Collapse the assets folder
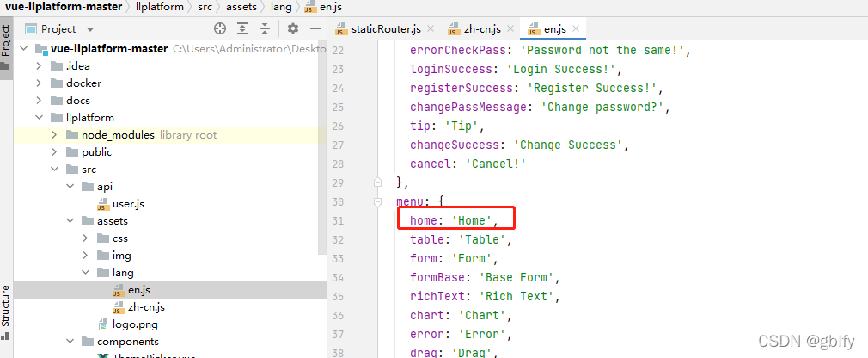This screenshot has width=868, height=358. pyautogui.click(x=70, y=221)
